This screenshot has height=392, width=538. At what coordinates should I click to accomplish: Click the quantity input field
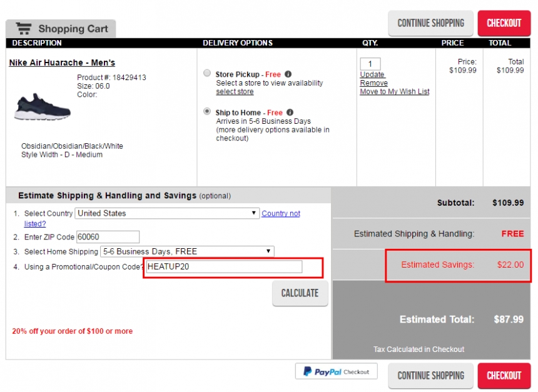370,64
